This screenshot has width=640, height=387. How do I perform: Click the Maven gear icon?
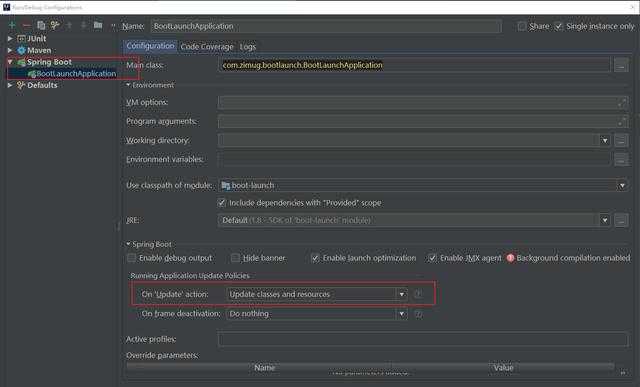[21, 50]
